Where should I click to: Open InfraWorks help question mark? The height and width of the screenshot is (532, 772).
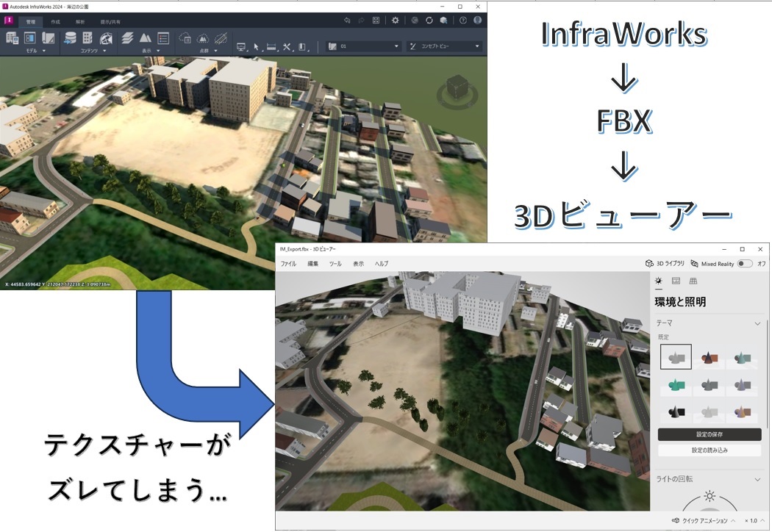462,20
